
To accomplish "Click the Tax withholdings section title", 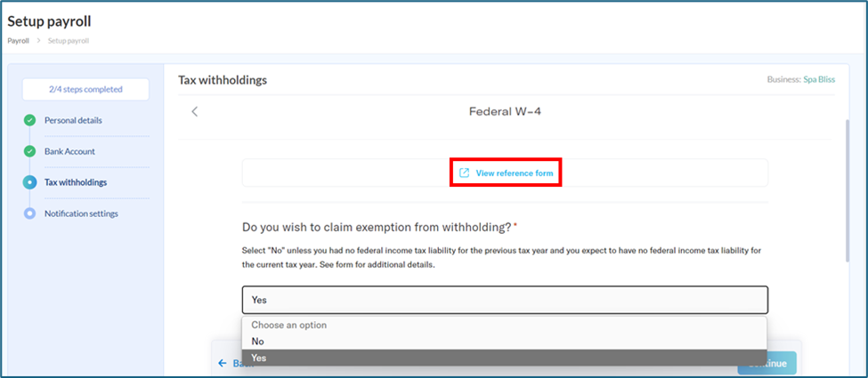I will pos(223,80).
